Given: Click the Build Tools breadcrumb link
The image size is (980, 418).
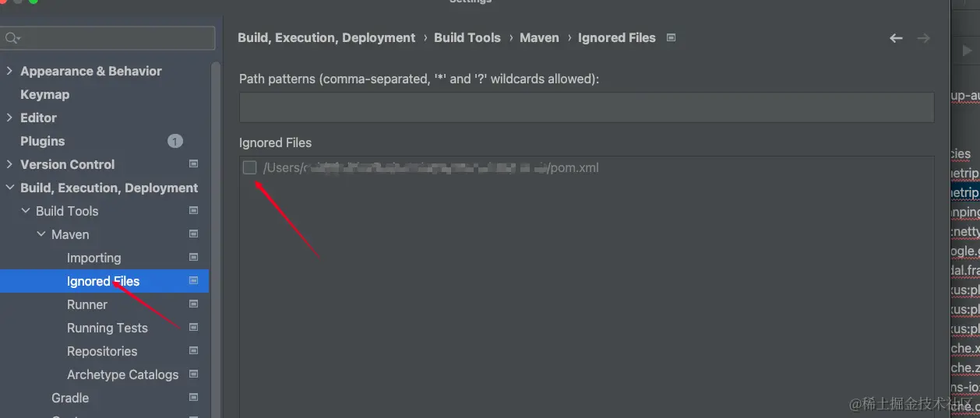Looking at the screenshot, I should click(467, 37).
